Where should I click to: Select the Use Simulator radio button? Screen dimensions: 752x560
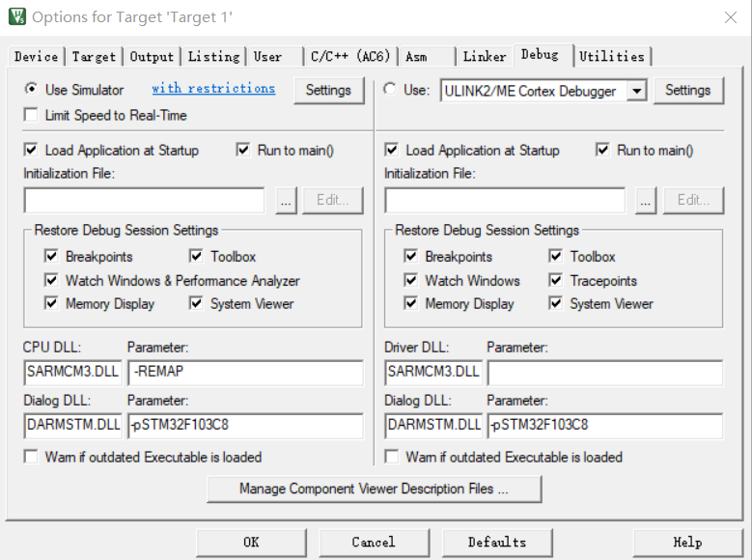[31, 89]
